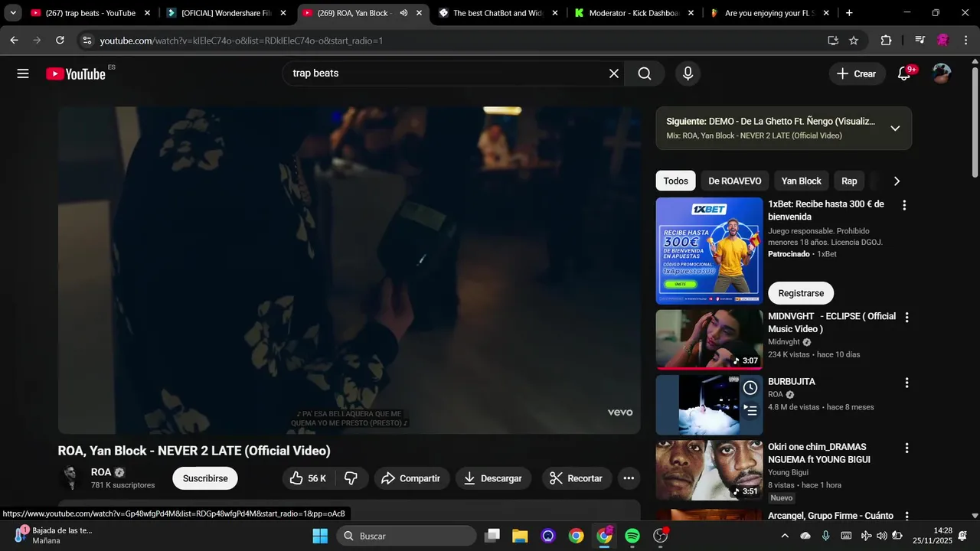Screen dimensions: 980x551
Task: View site information icon in address bar
Action: tap(87, 41)
